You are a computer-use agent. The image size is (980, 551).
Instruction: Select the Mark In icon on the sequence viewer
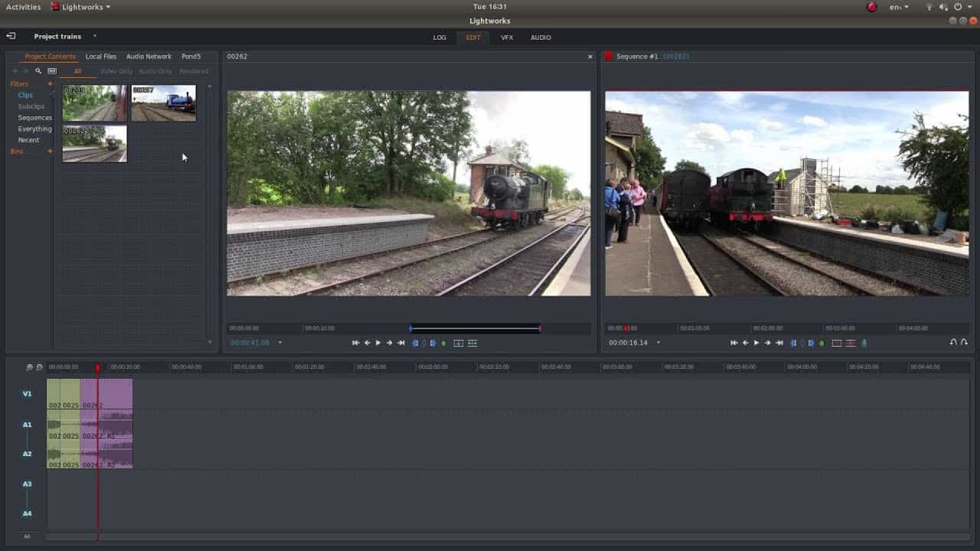[793, 343]
